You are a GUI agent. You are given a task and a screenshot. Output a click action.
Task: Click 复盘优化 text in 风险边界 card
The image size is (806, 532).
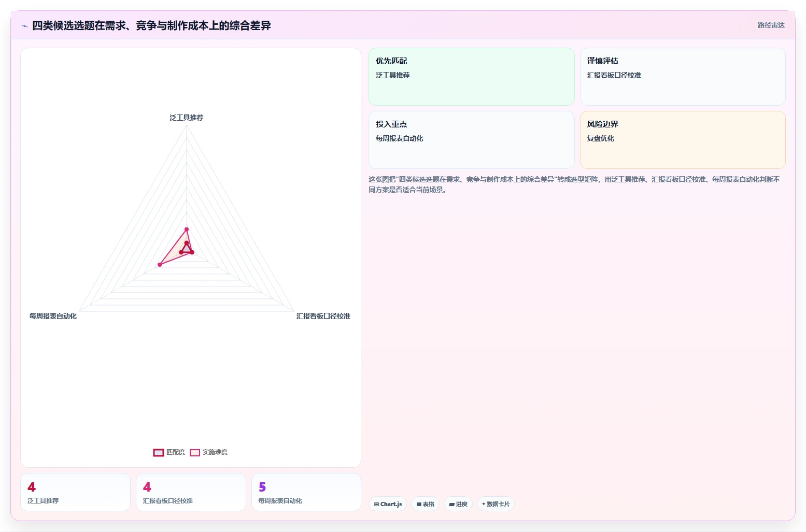pos(600,138)
